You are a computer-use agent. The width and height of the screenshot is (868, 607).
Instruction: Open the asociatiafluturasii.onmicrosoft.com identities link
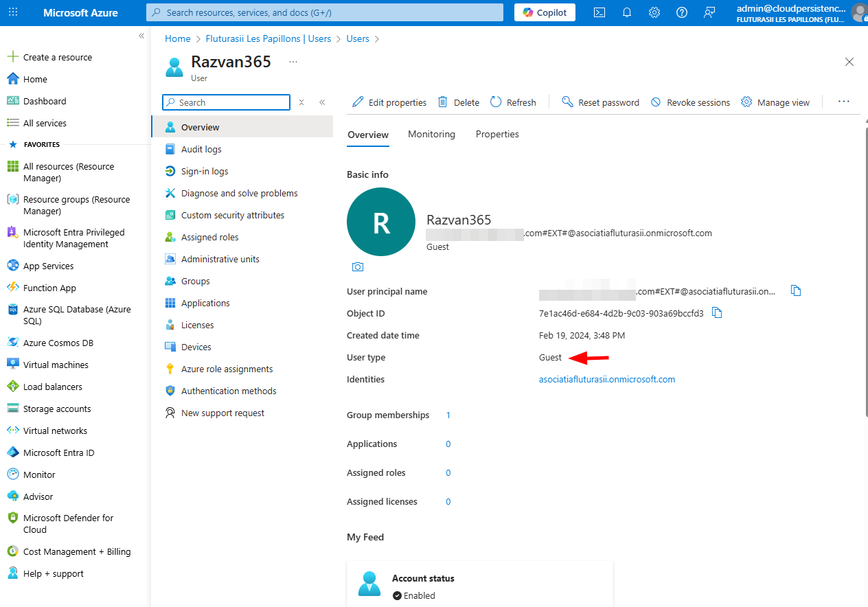(x=607, y=379)
